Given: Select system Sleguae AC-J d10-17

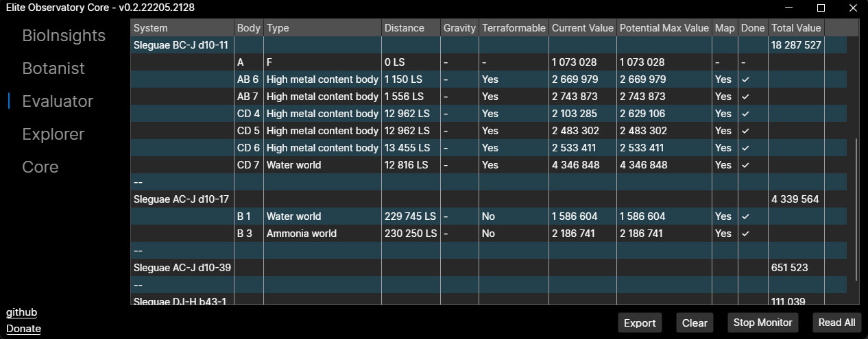Looking at the screenshot, I should (x=181, y=199).
